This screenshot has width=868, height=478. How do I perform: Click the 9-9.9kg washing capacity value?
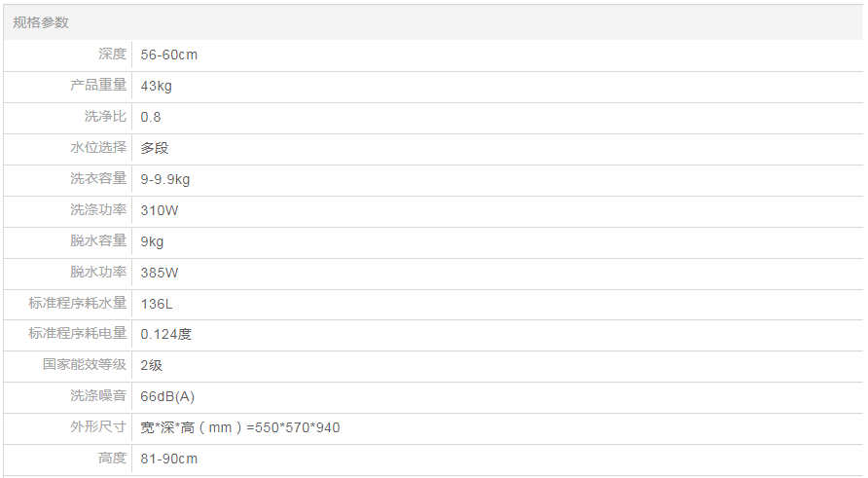tap(164, 179)
